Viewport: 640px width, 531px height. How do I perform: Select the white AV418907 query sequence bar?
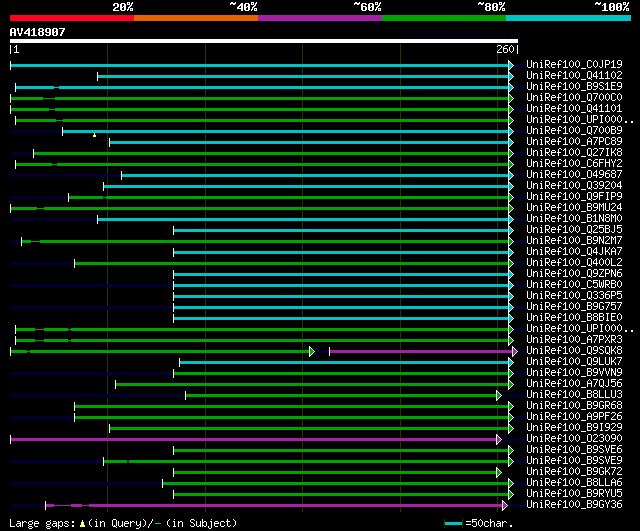264,41
